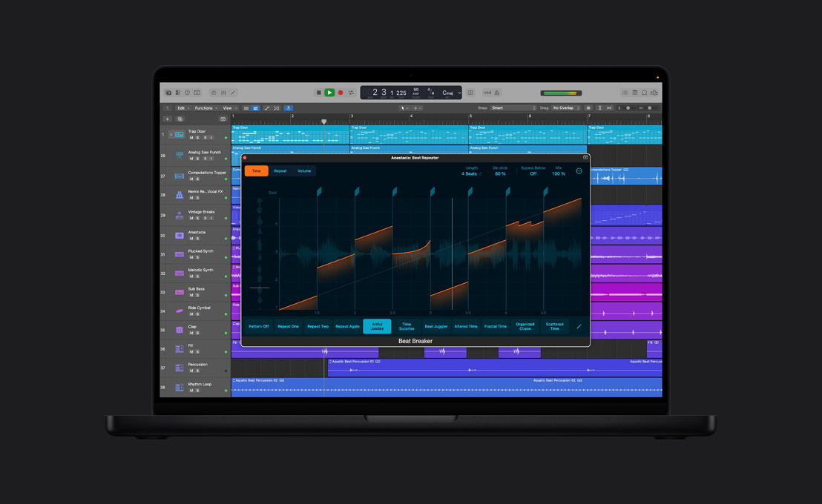The image size is (822, 504).
Task: Click the pencil edit icon in Beat Breaker
Action: [579, 326]
